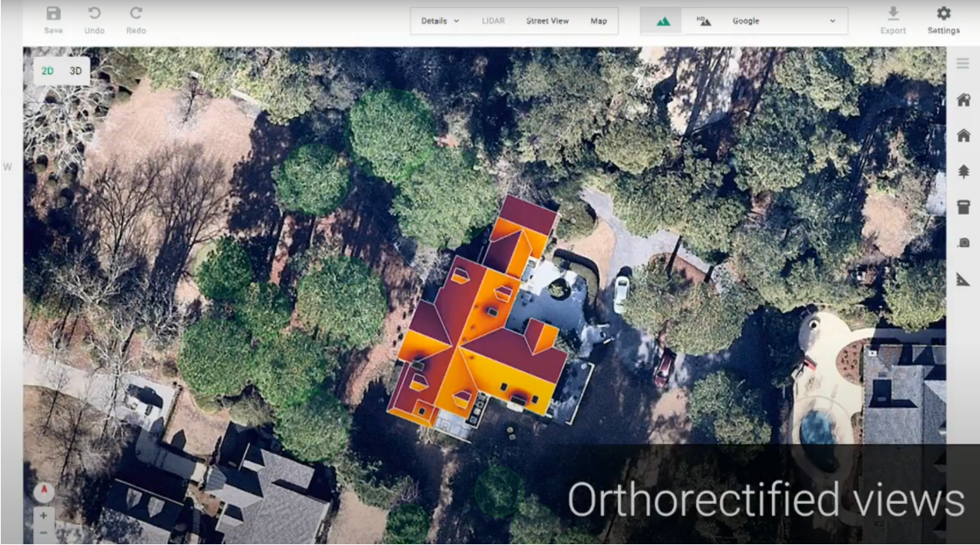
Task: Open the Street View tab
Action: pyautogui.click(x=547, y=22)
